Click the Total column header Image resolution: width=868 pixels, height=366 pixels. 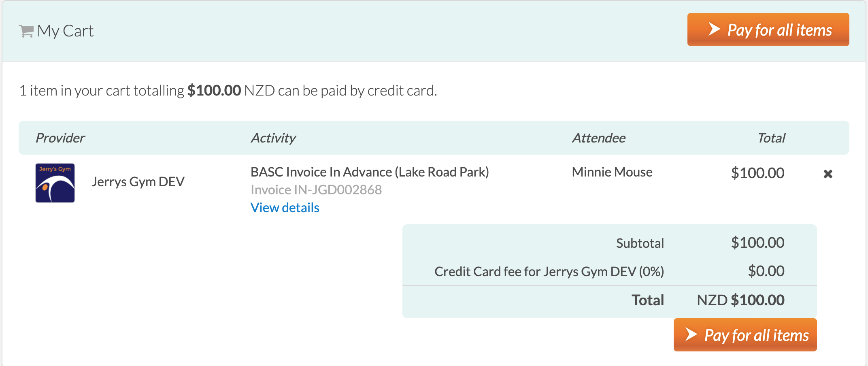(x=771, y=138)
